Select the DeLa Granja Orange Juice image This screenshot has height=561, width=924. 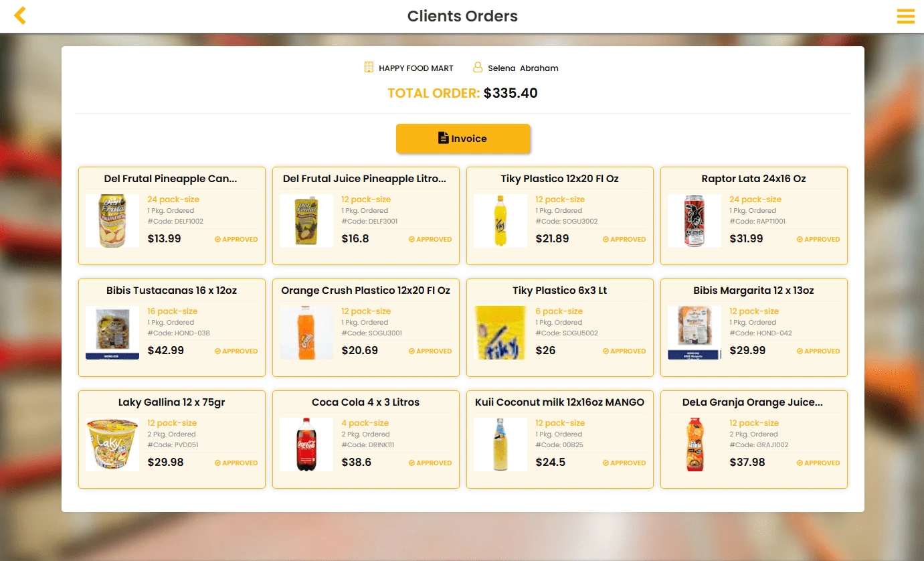click(x=695, y=445)
